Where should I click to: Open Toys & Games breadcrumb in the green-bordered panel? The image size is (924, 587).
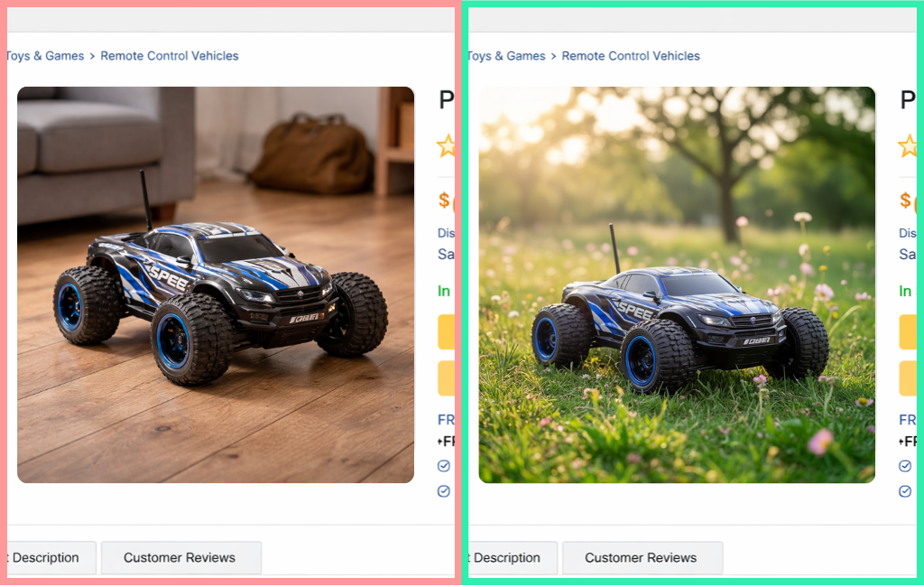pyautogui.click(x=507, y=56)
